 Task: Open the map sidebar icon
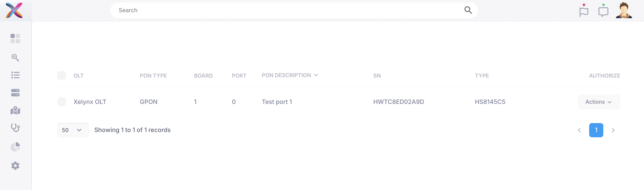[15, 110]
